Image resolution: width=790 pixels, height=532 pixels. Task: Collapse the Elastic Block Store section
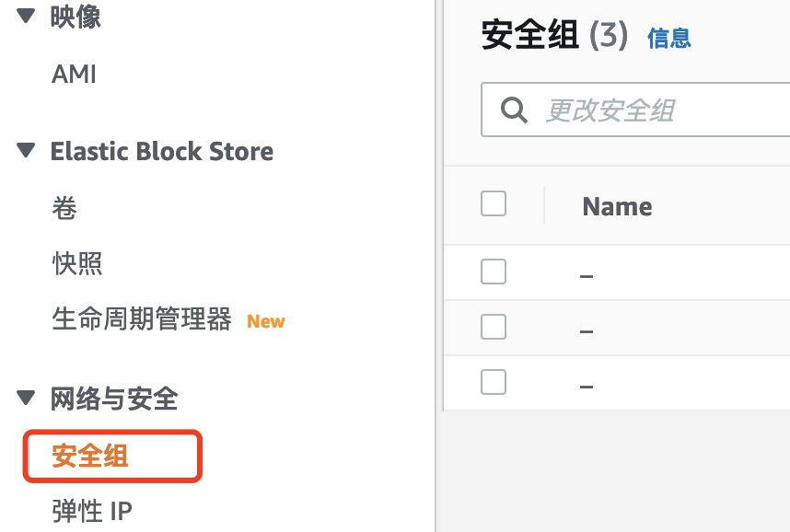[x=25, y=151]
